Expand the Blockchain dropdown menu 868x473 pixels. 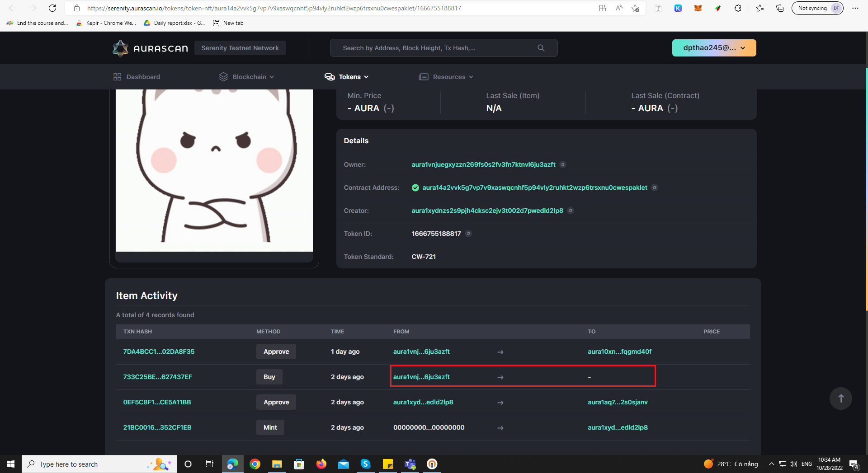[246, 77]
